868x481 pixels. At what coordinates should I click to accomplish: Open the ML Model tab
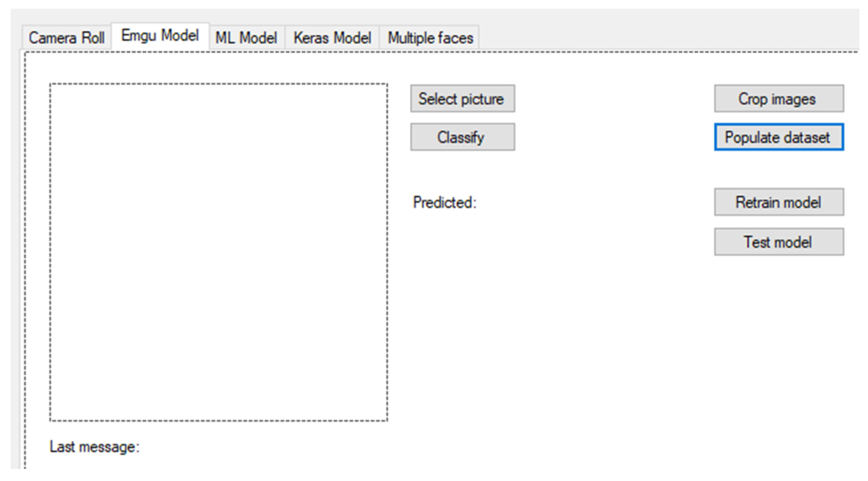coord(246,38)
